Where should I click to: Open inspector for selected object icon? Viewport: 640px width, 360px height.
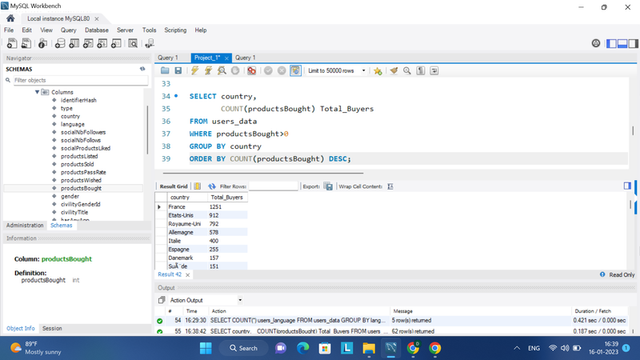[42, 43]
